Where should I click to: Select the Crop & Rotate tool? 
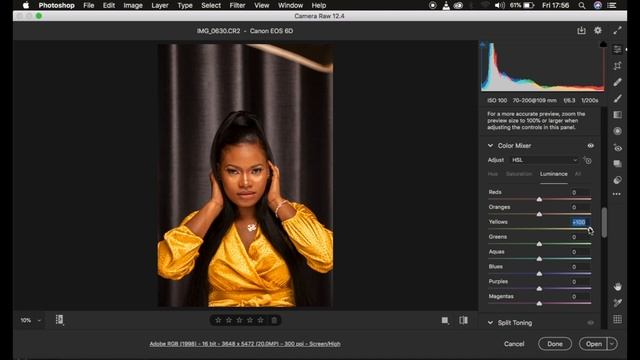(x=618, y=66)
